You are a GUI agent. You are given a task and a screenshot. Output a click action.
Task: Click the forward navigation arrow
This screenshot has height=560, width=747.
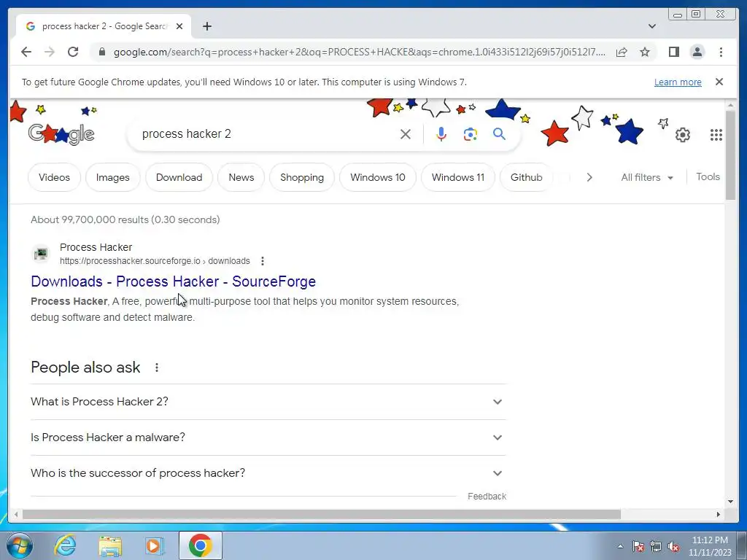(x=50, y=52)
